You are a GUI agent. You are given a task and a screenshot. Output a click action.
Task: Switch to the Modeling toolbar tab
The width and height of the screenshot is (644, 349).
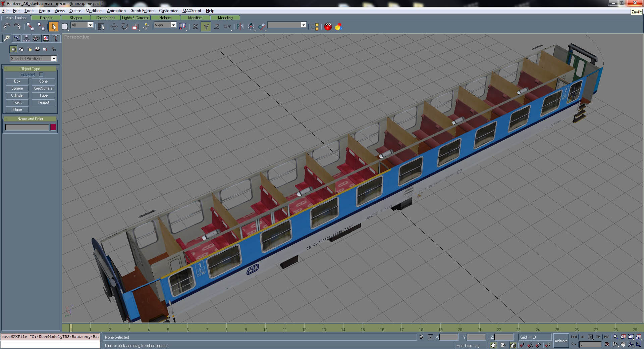tap(225, 18)
